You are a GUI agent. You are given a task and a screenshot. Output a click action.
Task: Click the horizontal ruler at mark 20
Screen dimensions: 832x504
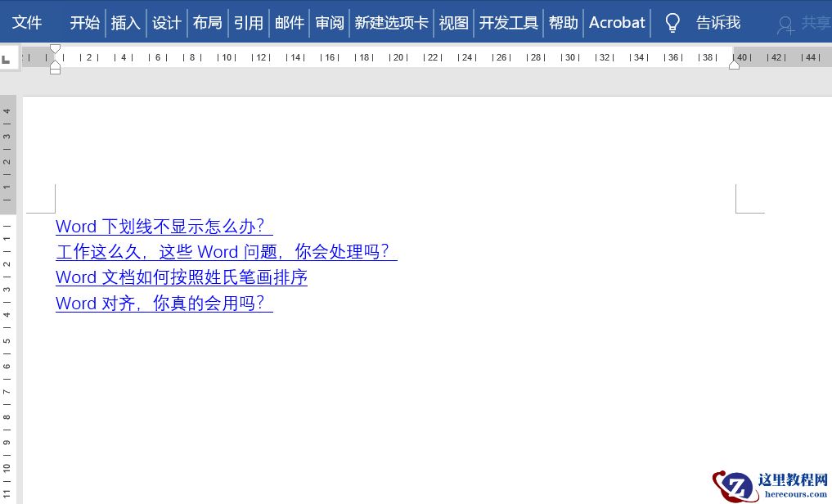398,57
